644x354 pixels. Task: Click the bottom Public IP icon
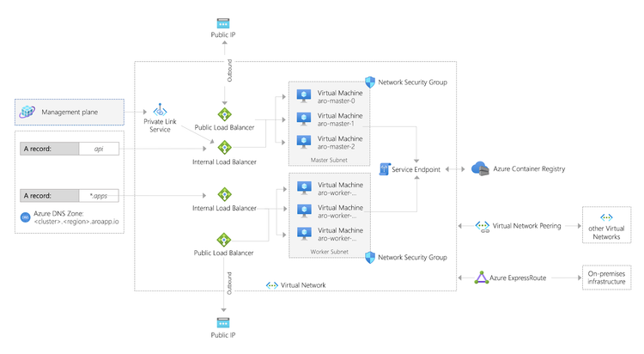click(223, 323)
